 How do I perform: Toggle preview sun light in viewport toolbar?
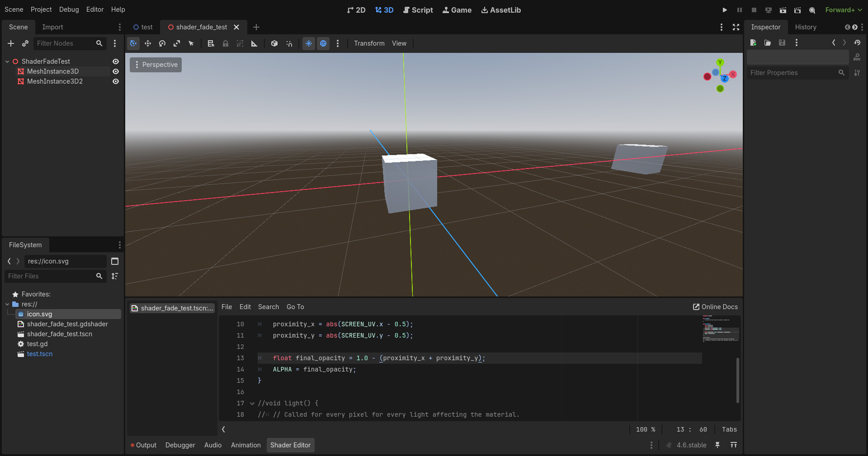[309, 43]
